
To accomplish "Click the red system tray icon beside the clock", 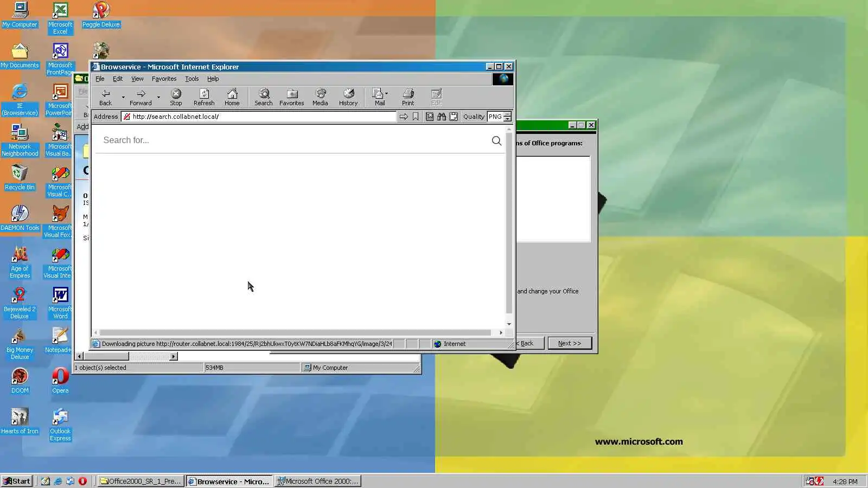I will (819, 481).
